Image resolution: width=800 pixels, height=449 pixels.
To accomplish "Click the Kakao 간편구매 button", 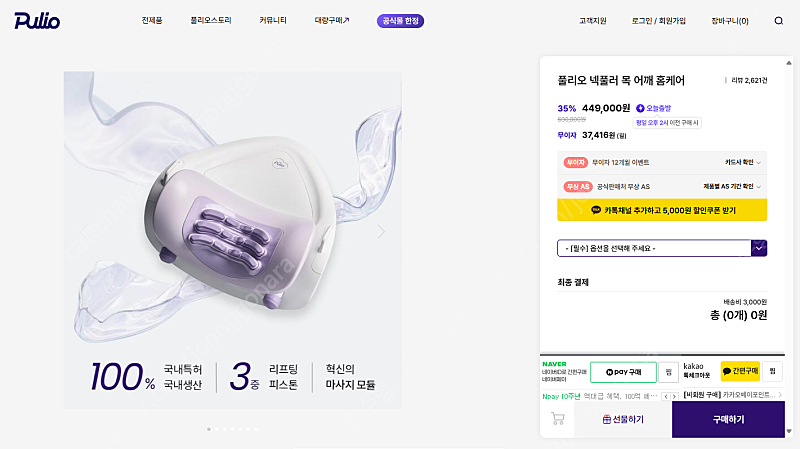I will pyautogui.click(x=740, y=372).
